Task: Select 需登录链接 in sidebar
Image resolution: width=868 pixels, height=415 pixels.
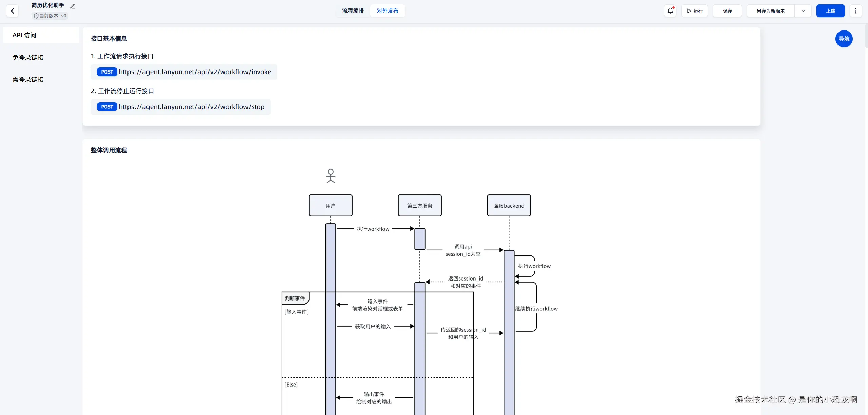Action: [28, 80]
